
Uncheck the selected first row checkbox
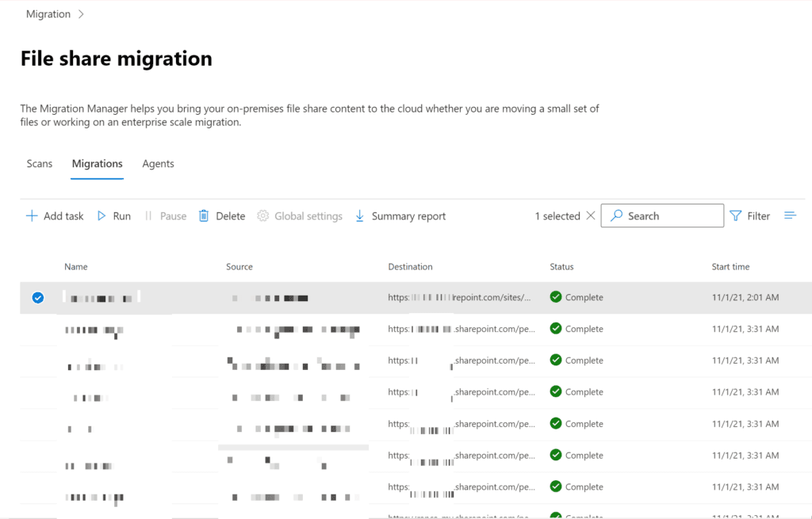[37, 298]
